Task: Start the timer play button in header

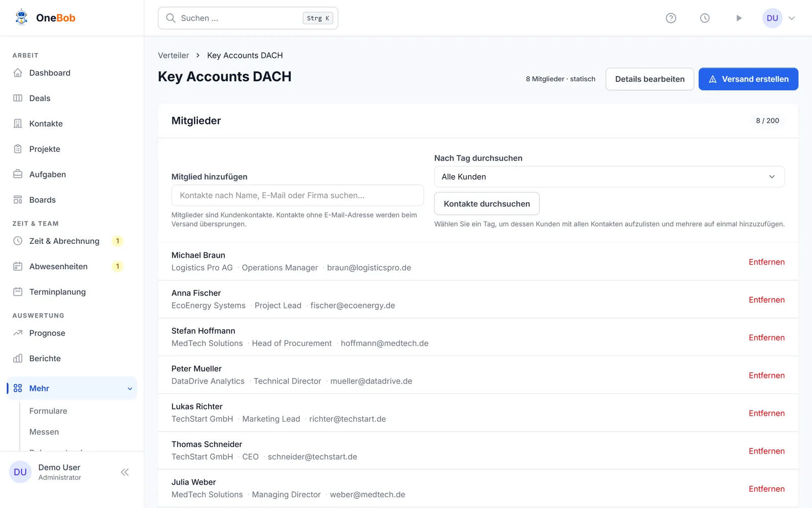Action: point(739,18)
